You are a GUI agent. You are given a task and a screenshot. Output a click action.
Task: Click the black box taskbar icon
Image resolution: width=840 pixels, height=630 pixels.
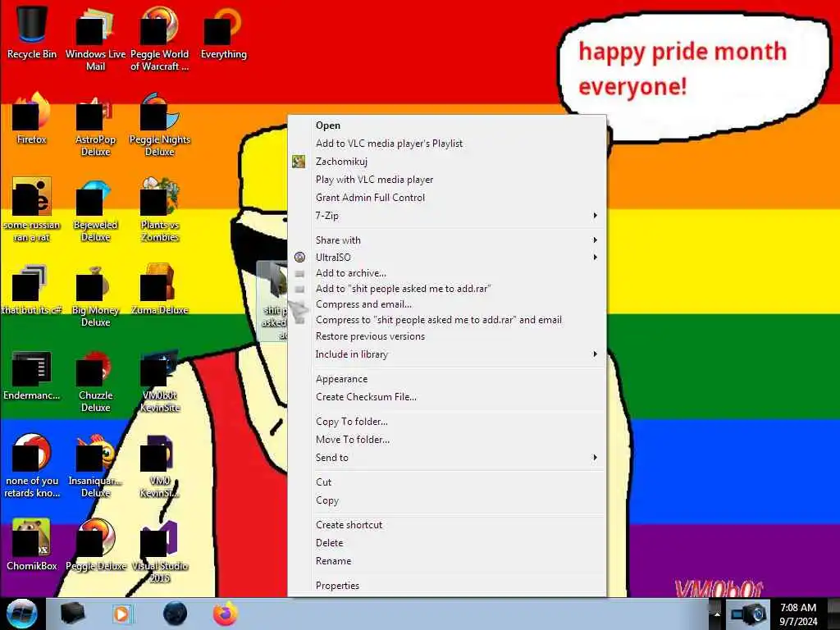(x=72, y=614)
